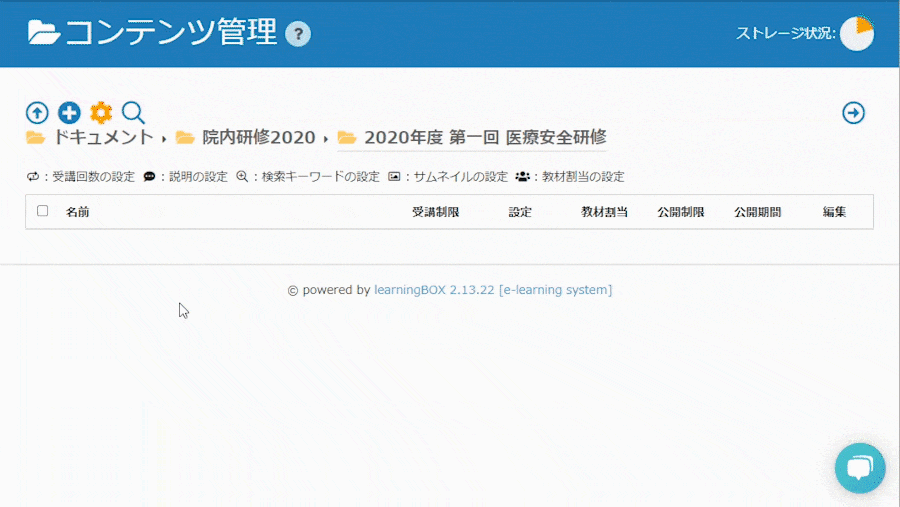Open the orange gear settings icon
The height and width of the screenshot is (507, 900).
tap(101, 113)
